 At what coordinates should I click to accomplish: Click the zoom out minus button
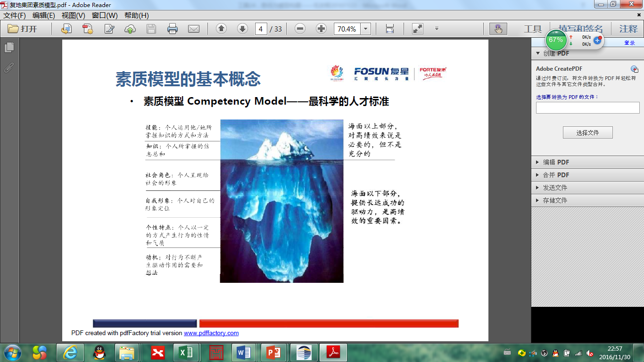pos(300,29)
